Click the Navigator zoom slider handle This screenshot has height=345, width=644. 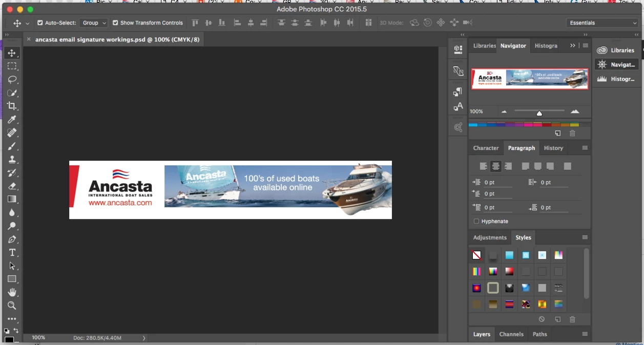coord(539,113)
